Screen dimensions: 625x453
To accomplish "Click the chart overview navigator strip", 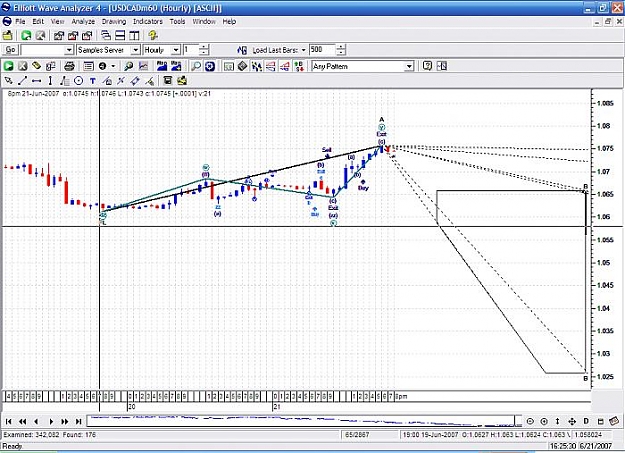I will 304,421.
